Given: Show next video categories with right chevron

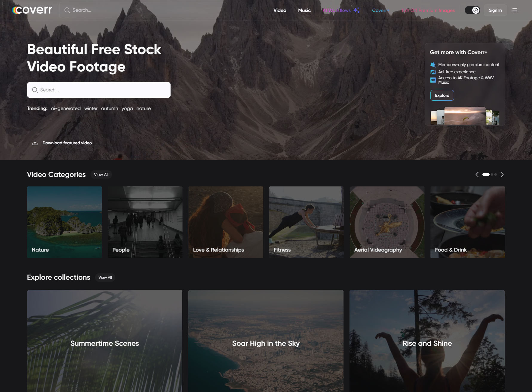Looking at the screenshot, I should point(502,174).
